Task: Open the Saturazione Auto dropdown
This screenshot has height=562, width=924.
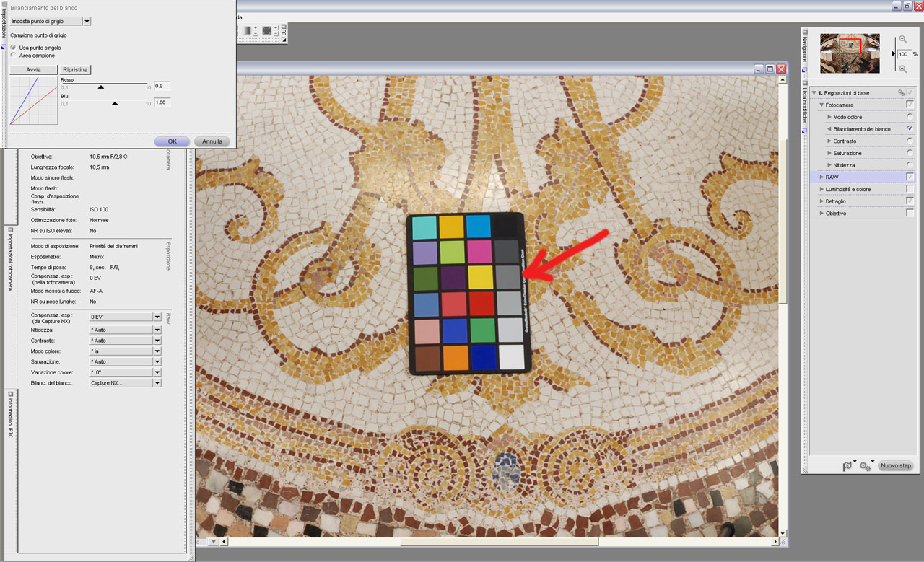Action: coord(125,361)
